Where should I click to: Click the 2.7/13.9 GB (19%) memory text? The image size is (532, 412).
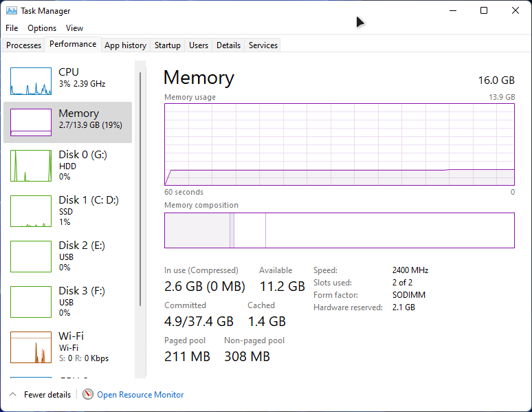pos(91,125)
